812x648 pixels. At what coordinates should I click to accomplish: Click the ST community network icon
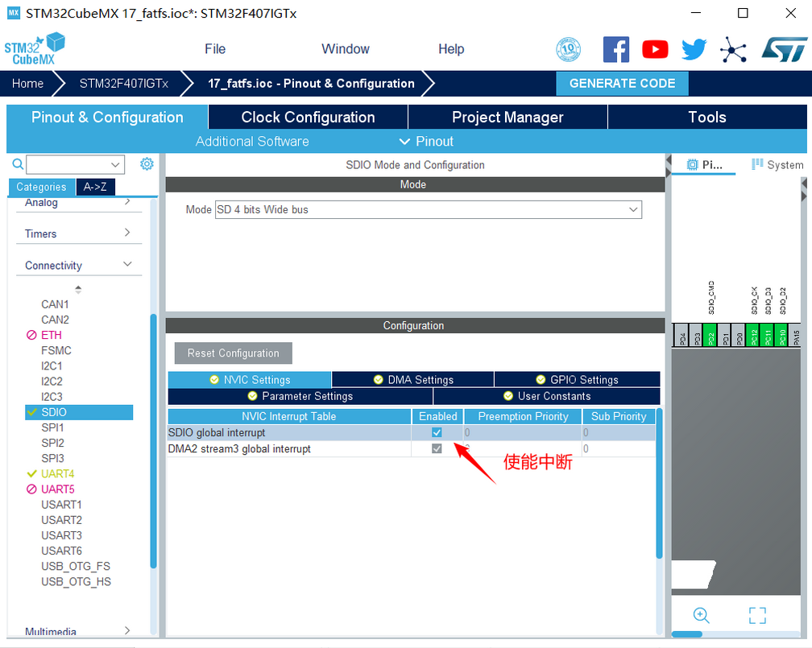(733, 50)
